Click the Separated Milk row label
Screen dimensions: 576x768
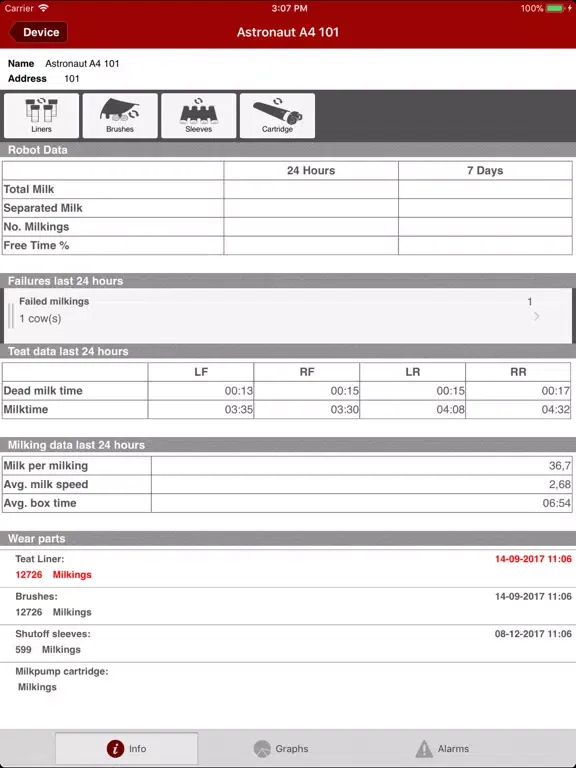coord(43,208)
